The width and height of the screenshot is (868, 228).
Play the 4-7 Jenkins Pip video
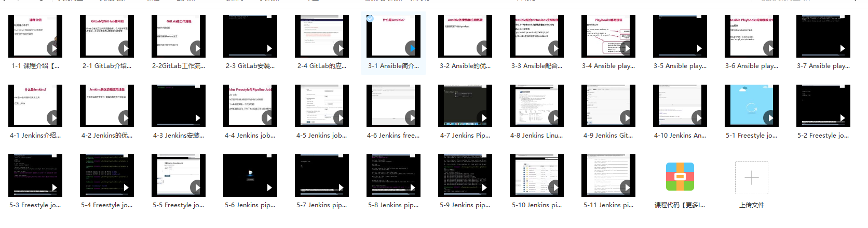pyautogui.click(x=483, y=118)
